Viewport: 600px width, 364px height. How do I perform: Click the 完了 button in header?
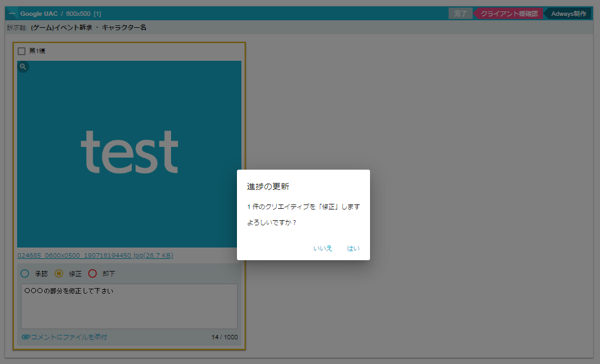tap(460, 13)
